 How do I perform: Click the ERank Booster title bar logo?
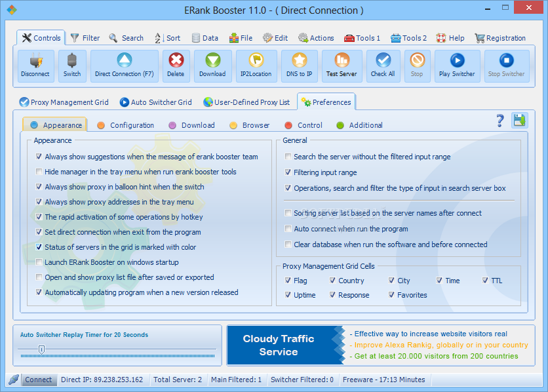pyautogui.click(x=12, y=10)
